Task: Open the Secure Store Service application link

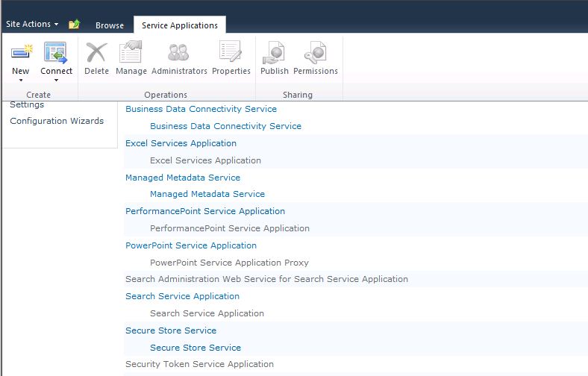Action: coord(171,330)
